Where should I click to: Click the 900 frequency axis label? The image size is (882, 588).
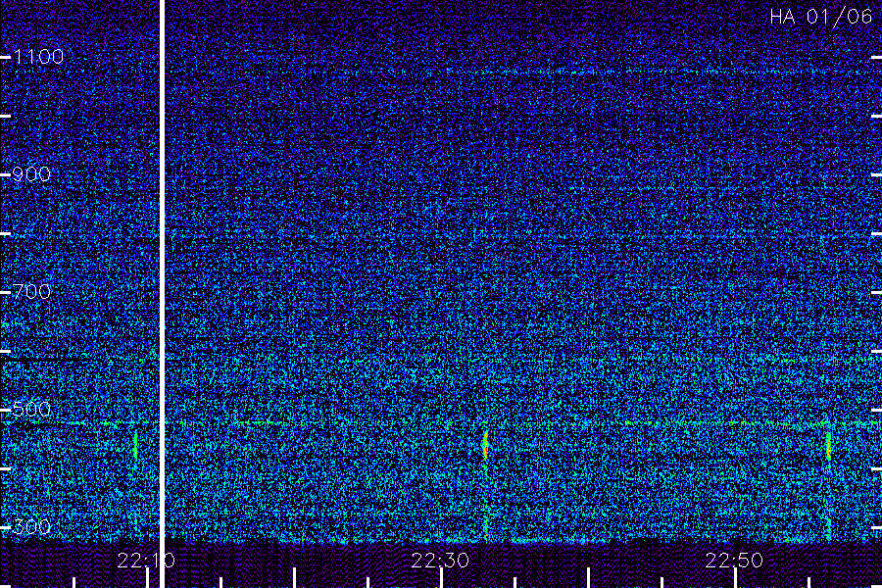pos(31,174)
